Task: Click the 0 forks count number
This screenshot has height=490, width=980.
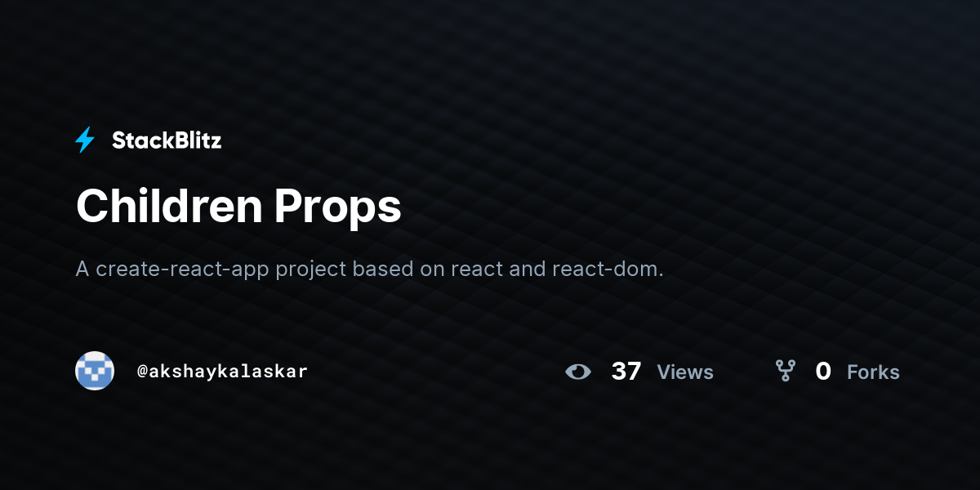Action: tap(823, 372)
